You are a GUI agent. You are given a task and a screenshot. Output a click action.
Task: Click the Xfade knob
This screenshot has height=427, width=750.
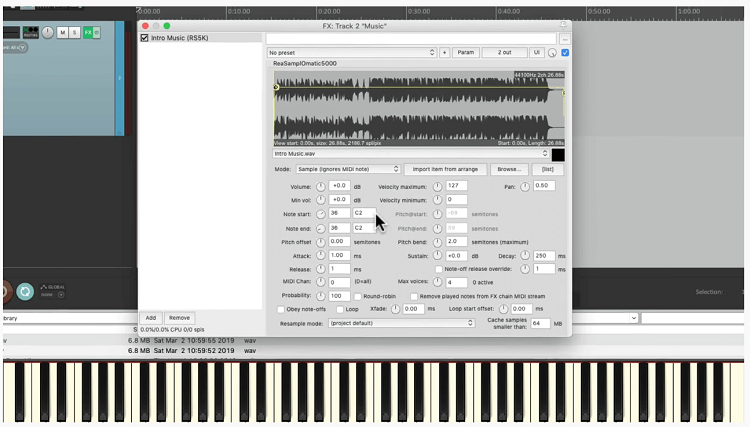[x=395, y=309]
